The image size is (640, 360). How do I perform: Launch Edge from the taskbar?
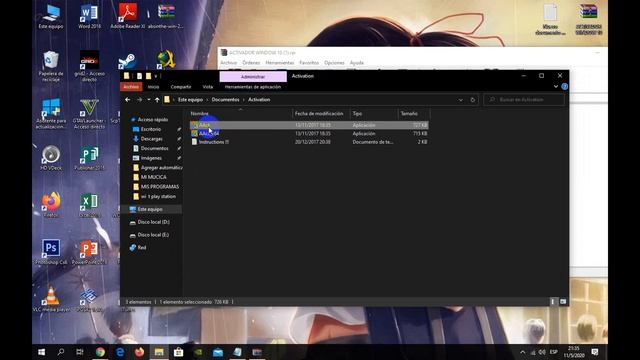(120, 352)
